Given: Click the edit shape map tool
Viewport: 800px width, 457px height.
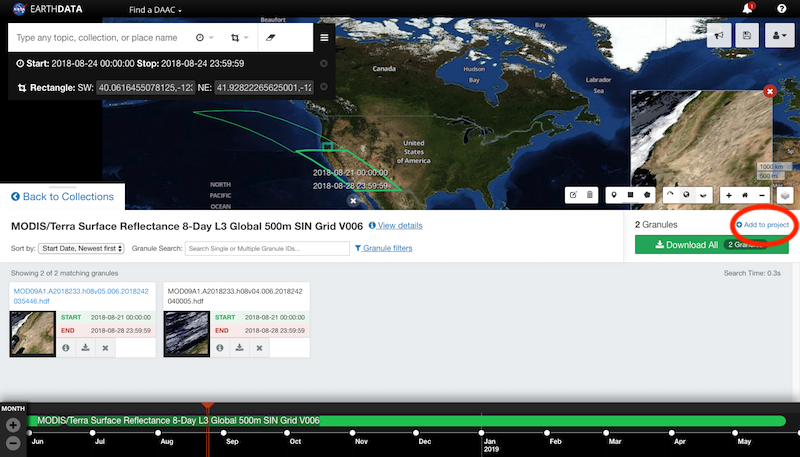Looking at the screenshot, I should click(573, 195).
